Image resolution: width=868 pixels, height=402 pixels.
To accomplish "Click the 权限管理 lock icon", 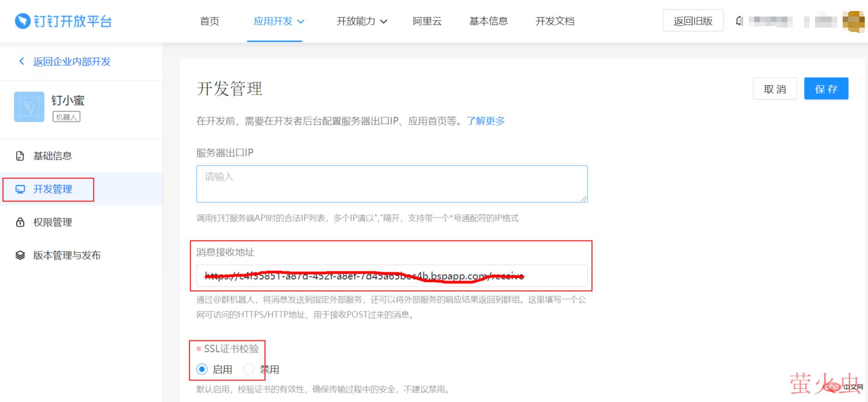I will coord(20,222).
